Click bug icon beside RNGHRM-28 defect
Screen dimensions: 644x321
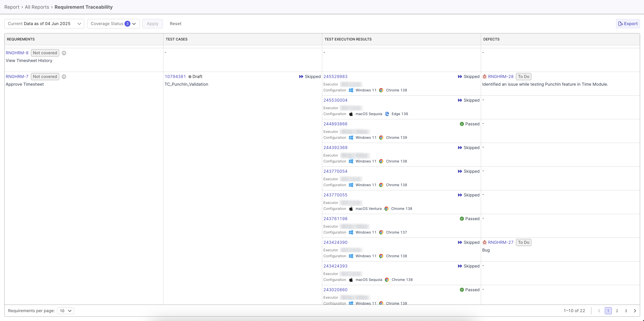pyautogui.click(x=485, y=77)
